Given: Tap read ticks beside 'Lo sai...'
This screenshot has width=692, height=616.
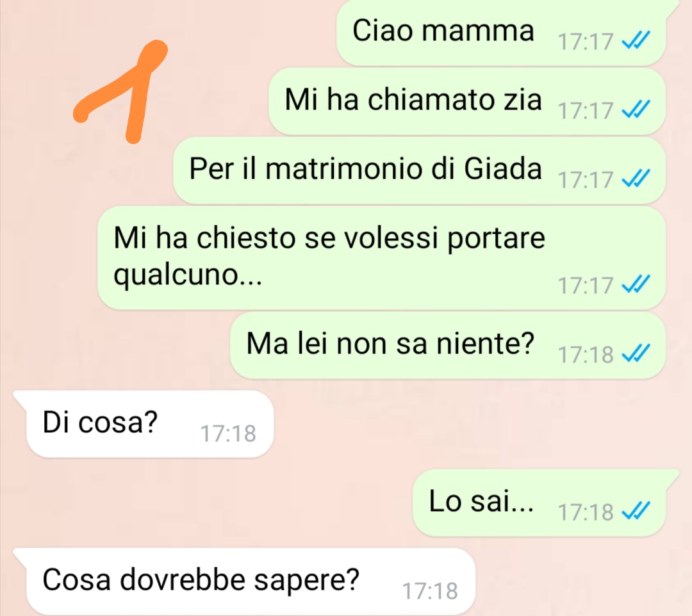Looking at the screenshot, I should pos(636,511).
